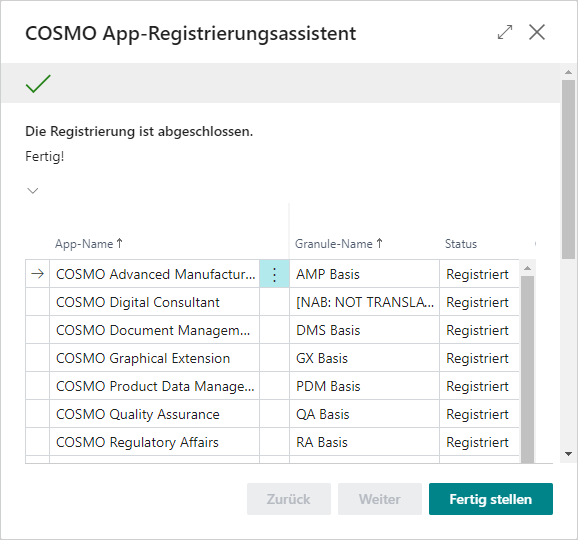This screenshot has width=578, height=540.
Task: Click the table's inner scrollbar thumb
Action: [527, 369]
